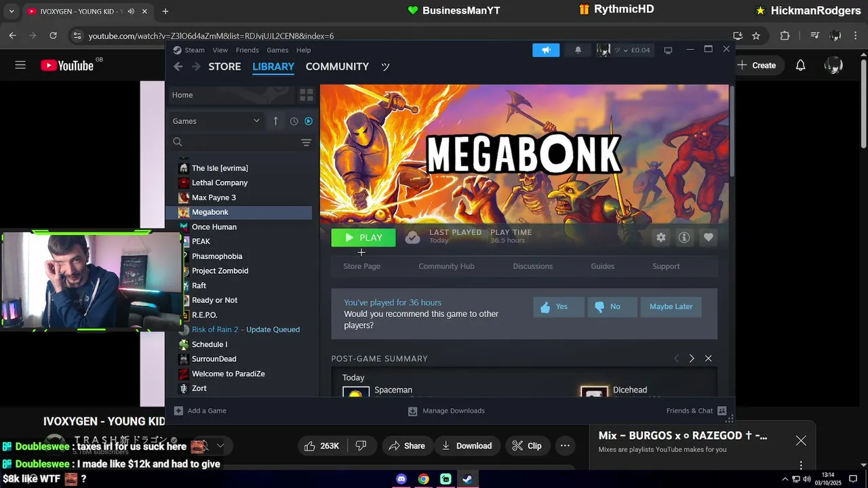Open the Friends menu in Steam
The width and height of the screenshot is (868, 488).
pyautogui.click(x=247, y=50)
